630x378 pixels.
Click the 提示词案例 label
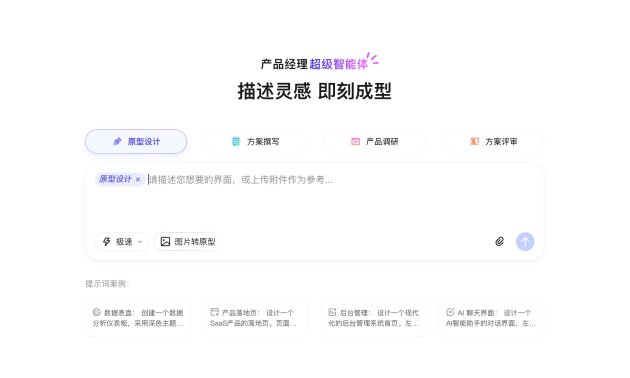coord(107,284)
